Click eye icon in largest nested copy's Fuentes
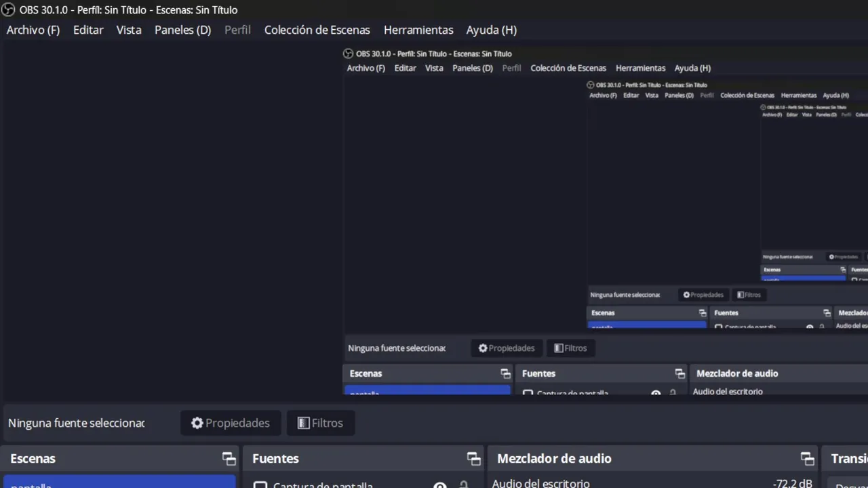This screenshot has width=868, height=488. [x=656, y=393]
